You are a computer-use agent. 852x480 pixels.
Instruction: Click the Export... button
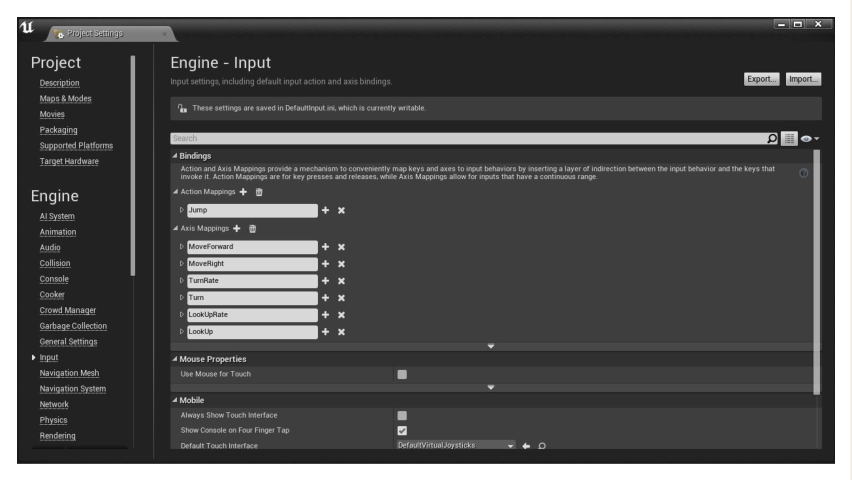tap(761, 79)
